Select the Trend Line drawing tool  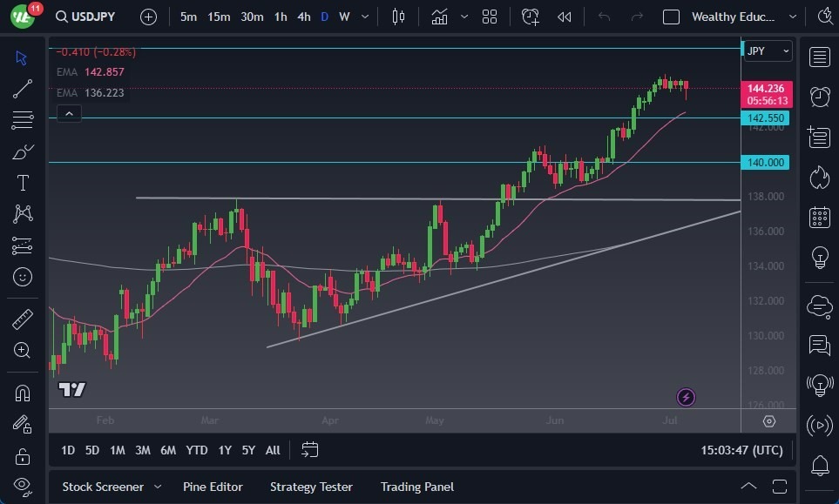click(22, 89)
